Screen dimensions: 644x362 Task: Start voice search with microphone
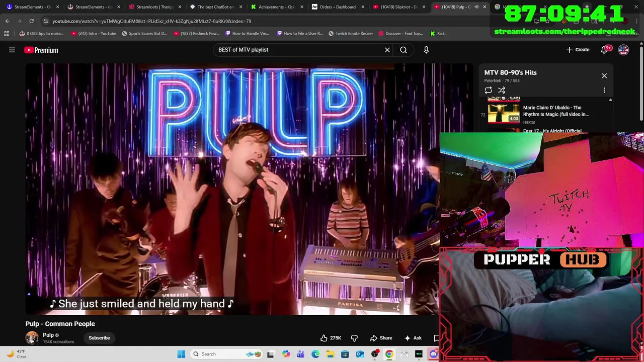(426, 50)
